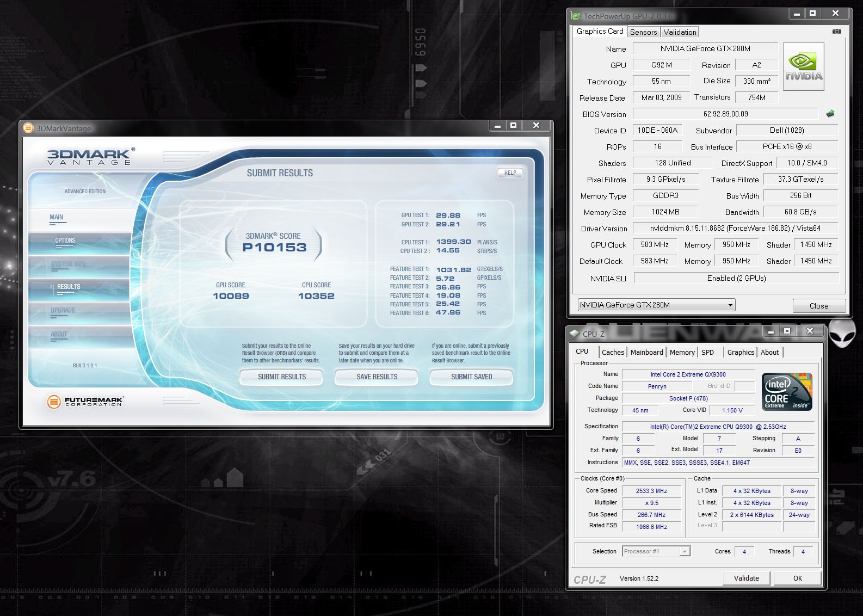Click the 3DMark Vantage logo
This screenshot has height=616, width=863.
90,156
